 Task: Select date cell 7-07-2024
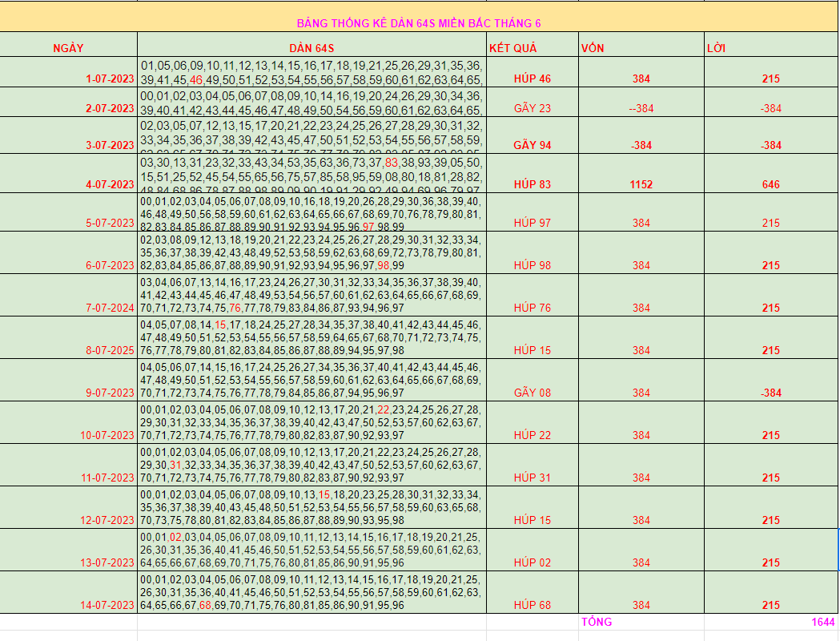point(69,296)
